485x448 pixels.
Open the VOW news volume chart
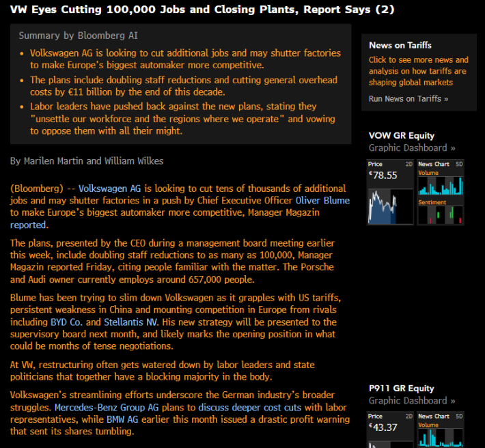tap(441, 186)
